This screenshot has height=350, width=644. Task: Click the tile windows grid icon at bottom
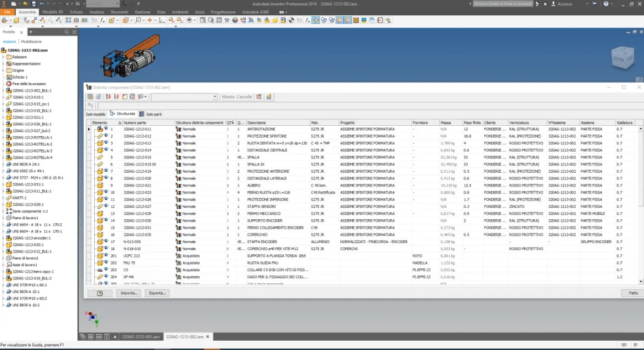click(91, 337)
